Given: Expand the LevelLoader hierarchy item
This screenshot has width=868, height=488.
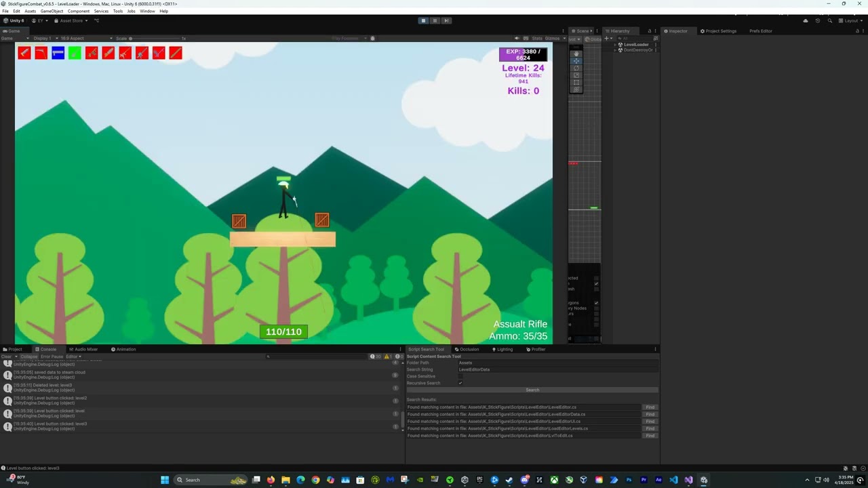Looking at the screenshot, I should [615, 45].
